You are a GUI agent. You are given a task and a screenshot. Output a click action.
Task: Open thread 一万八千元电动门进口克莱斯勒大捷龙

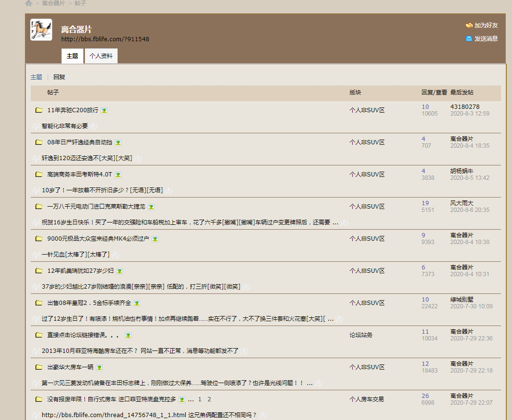click(x=96, y=207)
